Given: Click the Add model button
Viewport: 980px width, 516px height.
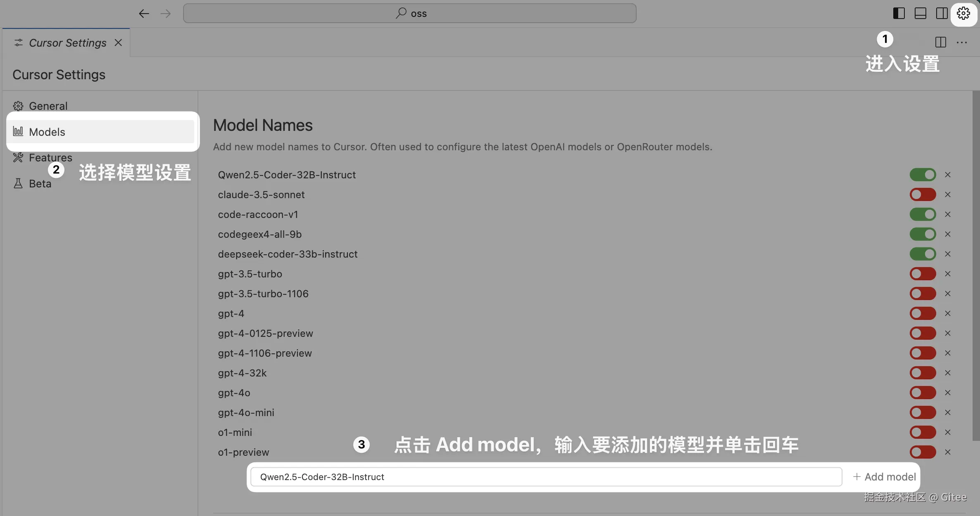Looking at the screenshot, I should pos(884,477).
